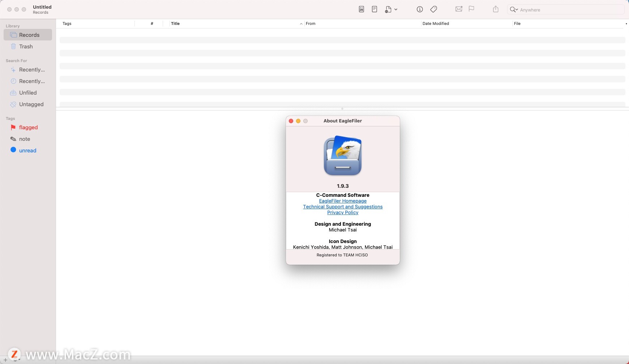Click the plus button at the sidebar bottom
629x364 pixels.
[x=5, y=360]
